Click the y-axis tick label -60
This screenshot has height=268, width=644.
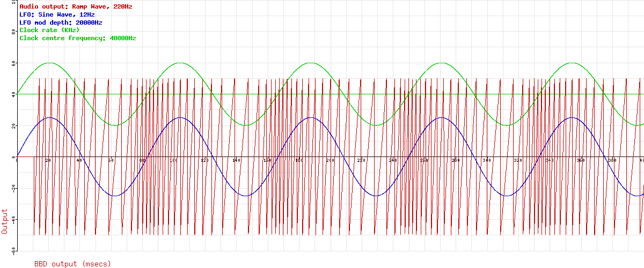[x=13, y=251]
